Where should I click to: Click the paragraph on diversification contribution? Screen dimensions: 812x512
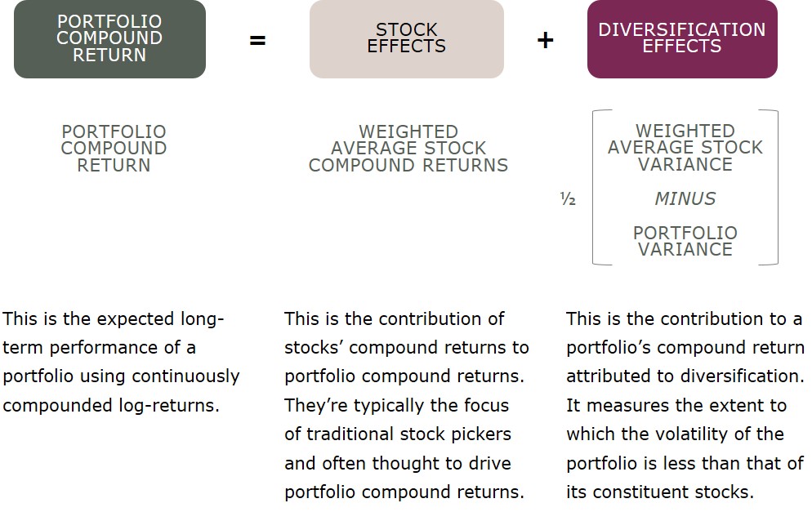click(685, 405)
